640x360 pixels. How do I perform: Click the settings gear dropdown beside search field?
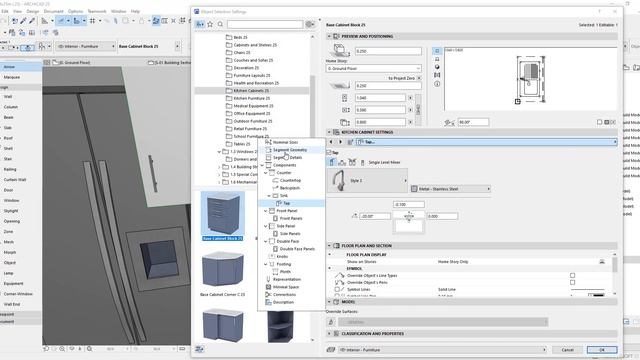pyautogui.click(x=310, y=24)
